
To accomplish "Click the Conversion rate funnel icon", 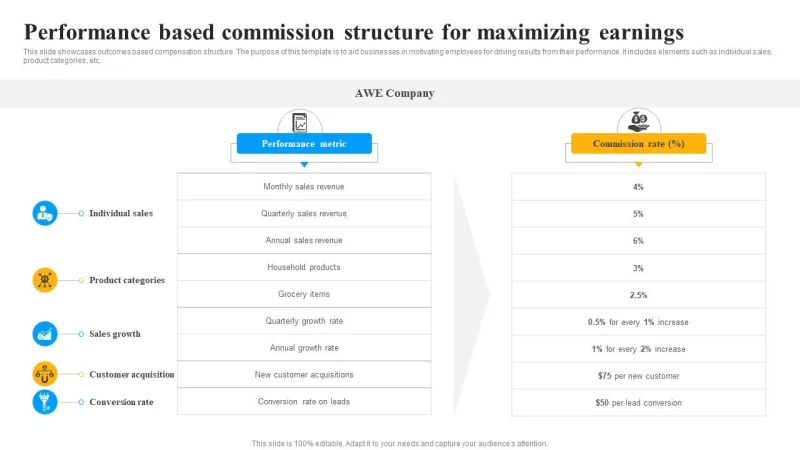I will [45, 402].
